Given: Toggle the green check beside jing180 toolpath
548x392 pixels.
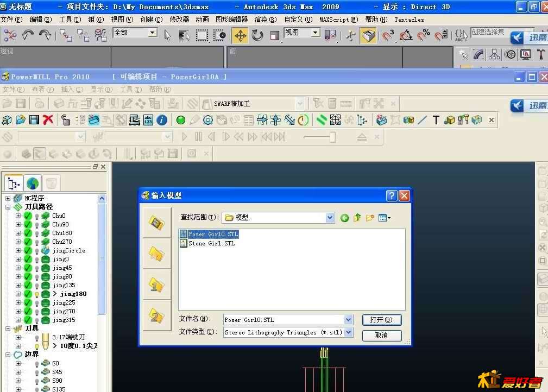Looking at the screenshot, I should point(28,294).
